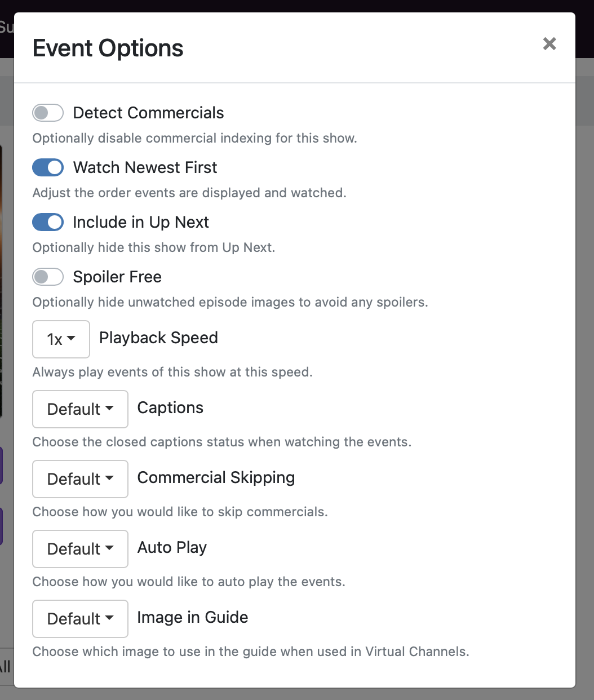Screen dimensions: 594x700
Task: Click the Spoiler Free label text
Action: click(x=117, y=277)
